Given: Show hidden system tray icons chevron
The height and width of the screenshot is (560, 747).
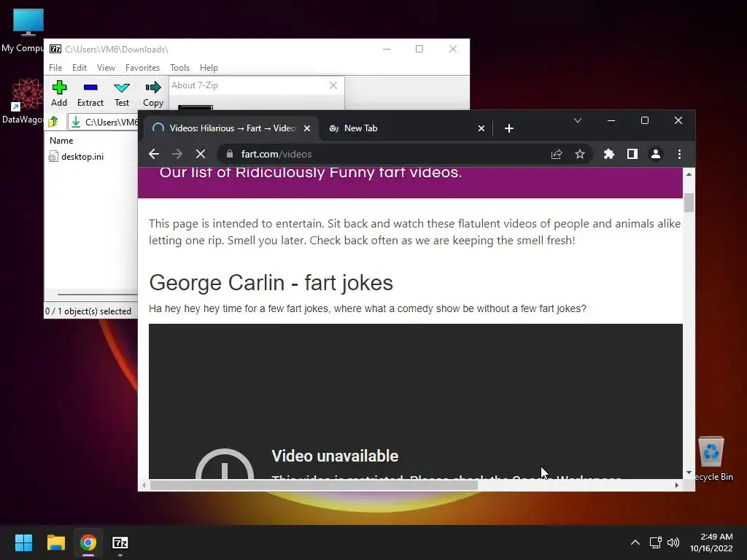Looking at the screenshot, I should point(635,542).
